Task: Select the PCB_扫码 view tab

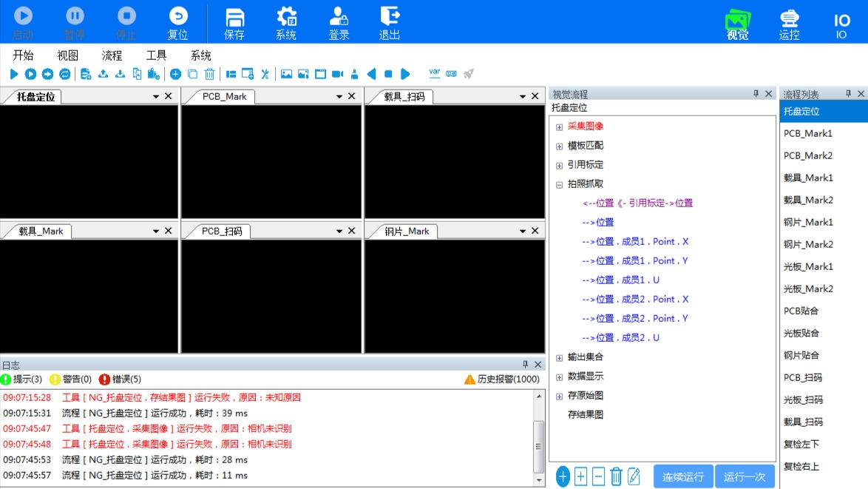Action: coord(221,231)
